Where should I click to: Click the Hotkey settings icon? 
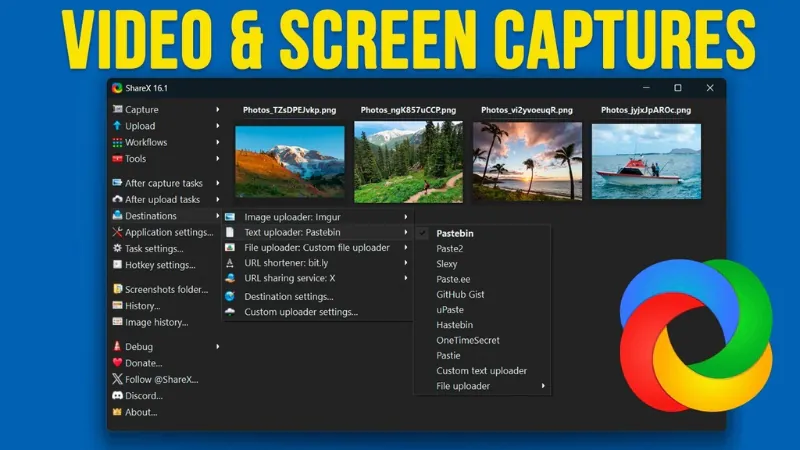point(117,265)
